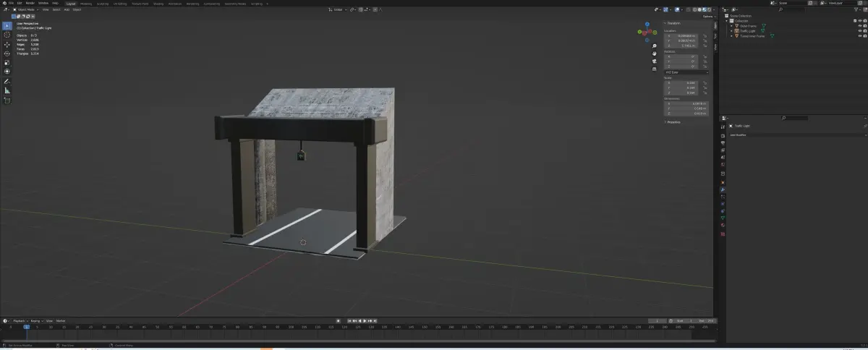Screen dimensions: 868x350
Task: Expand the Traffic Light tree item
Action: click(x=731, y=31)
